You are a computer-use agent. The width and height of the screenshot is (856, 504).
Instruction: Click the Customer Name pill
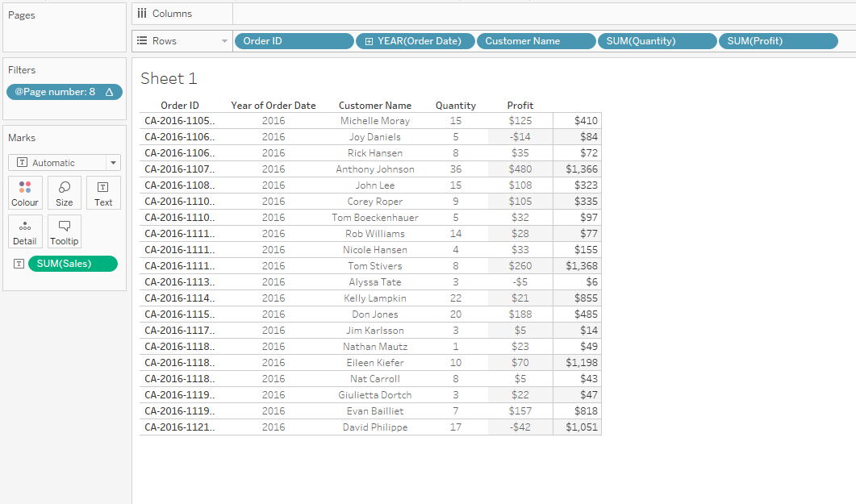[536, 41]
